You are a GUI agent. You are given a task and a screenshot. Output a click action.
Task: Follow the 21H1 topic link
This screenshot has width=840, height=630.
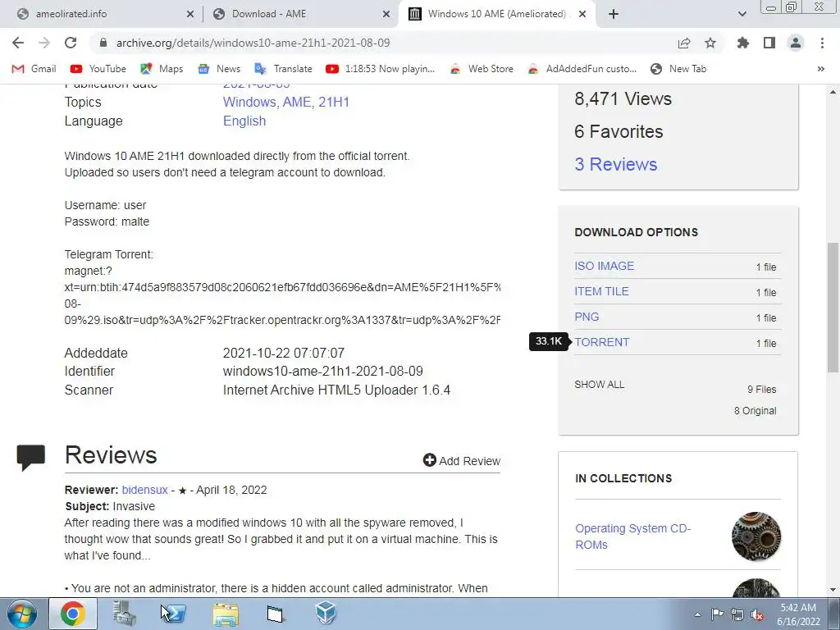(334, 102)
